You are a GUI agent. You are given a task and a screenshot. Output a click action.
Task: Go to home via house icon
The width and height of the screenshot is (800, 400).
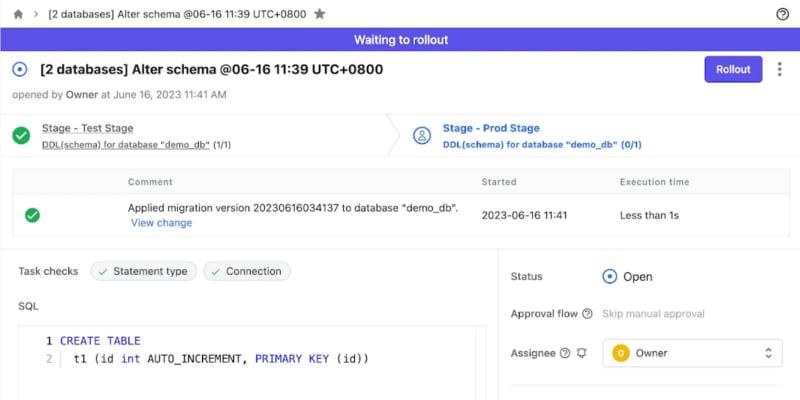pos(18,14)
